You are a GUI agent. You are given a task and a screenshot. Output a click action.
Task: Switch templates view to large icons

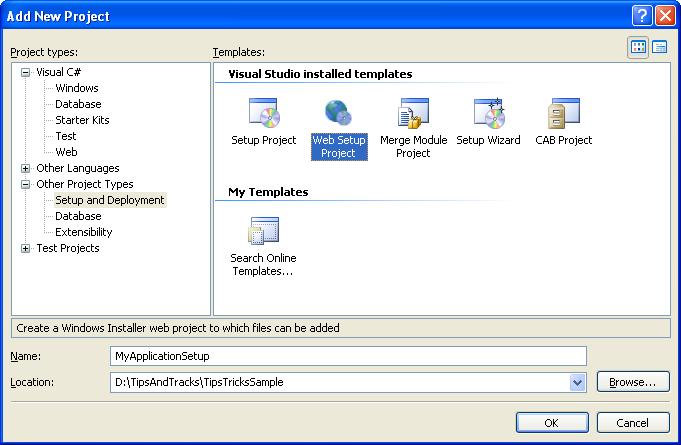[638, 47]
